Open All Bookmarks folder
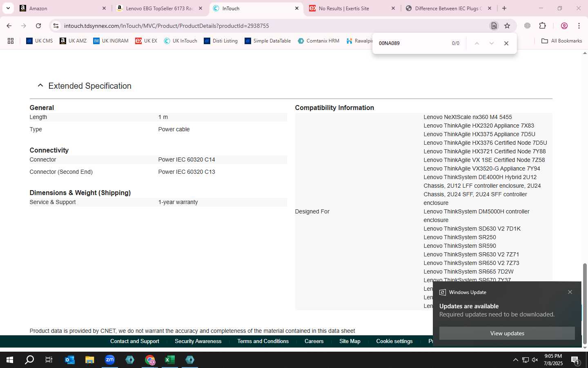 (561, 41)
